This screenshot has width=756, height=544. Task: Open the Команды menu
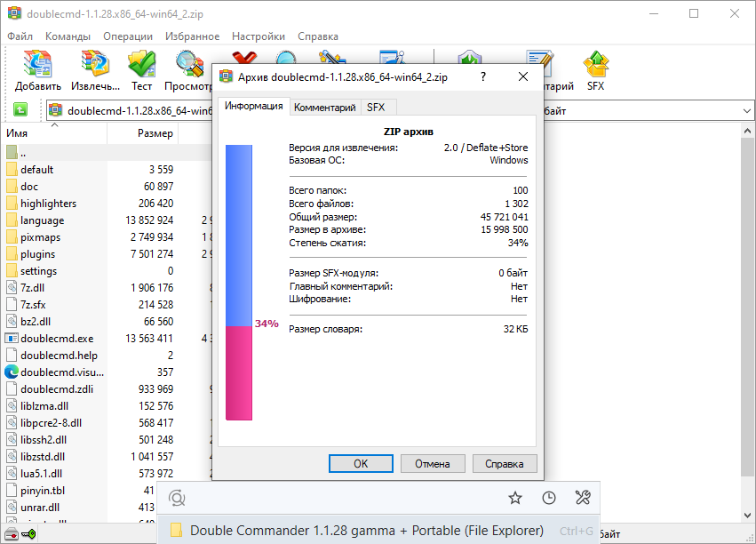(68, 36)
